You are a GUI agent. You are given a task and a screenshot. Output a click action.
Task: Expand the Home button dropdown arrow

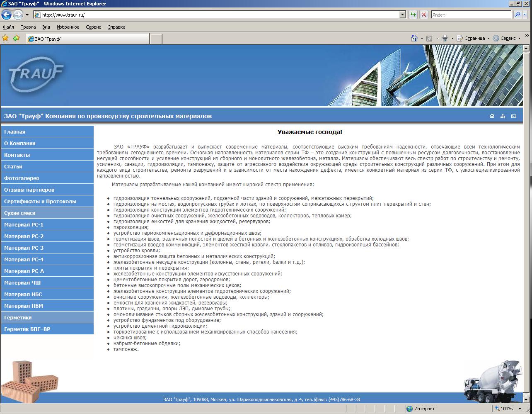tap(422, 38)
